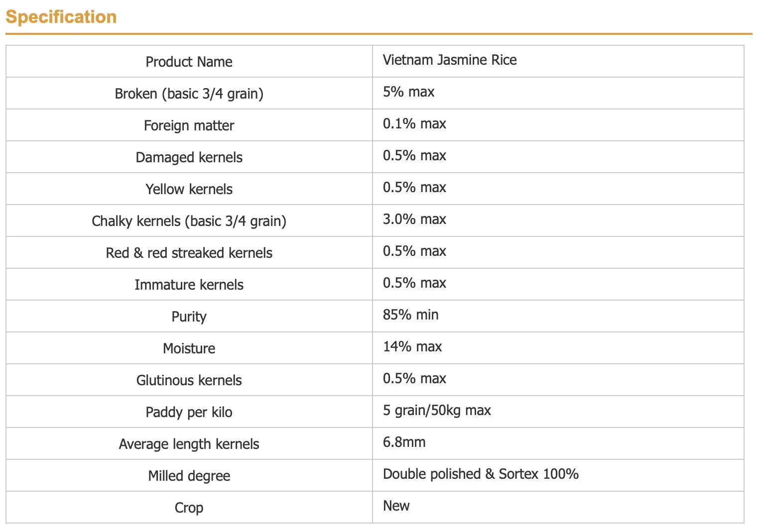
Task: Select the Double polished & Sortex 100% value
Action: pyautogui.click(x=480, y=474)
